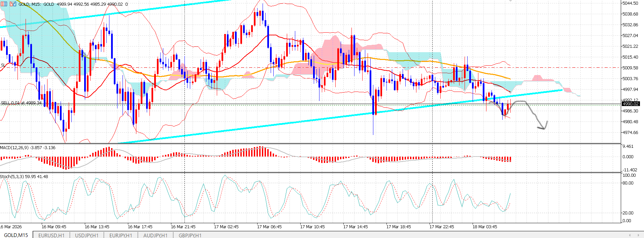Click the MACD(12,26,9) indicator label

[28, 148]
